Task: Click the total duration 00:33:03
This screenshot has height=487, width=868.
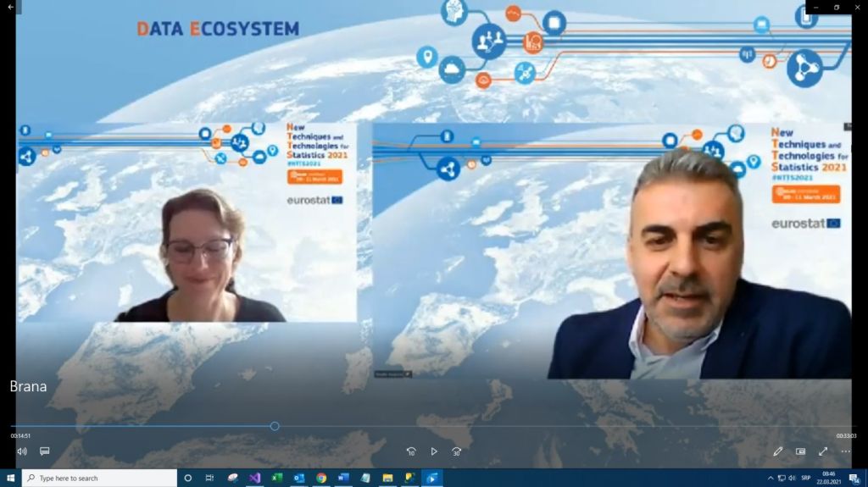Action: (846, 436)
